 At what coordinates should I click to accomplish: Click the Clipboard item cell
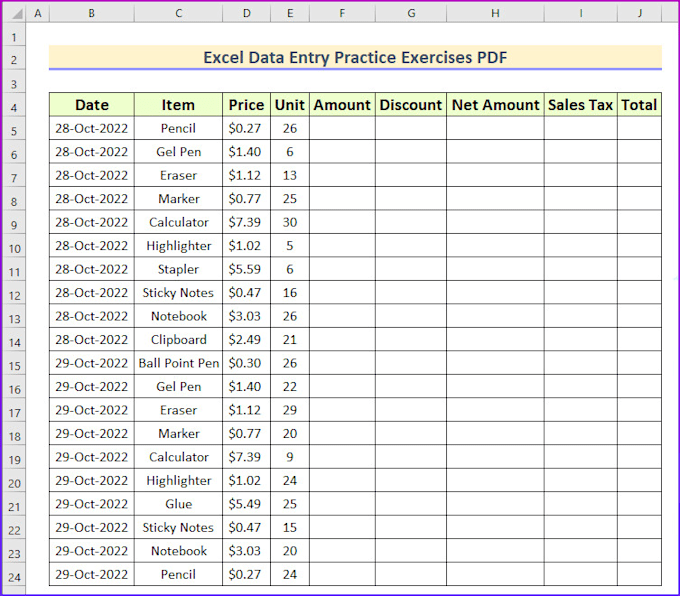coord(179,339)
